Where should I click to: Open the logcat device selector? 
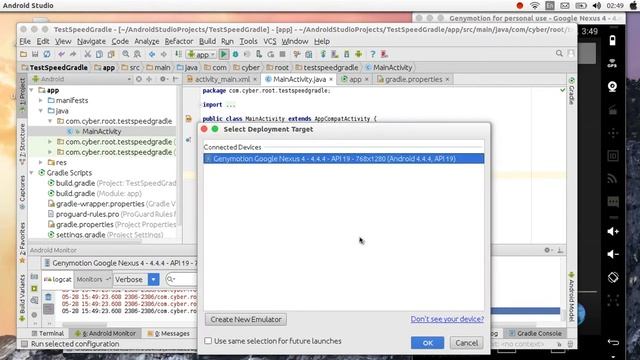pos(120,263)
